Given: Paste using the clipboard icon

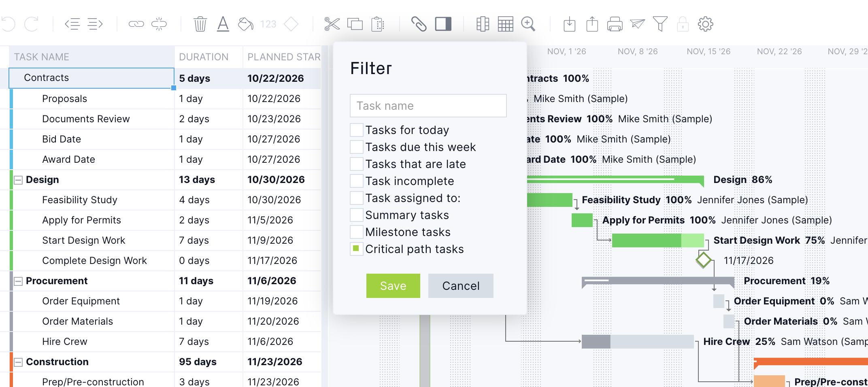Looking at the screenshot, I should pos(378,24).
